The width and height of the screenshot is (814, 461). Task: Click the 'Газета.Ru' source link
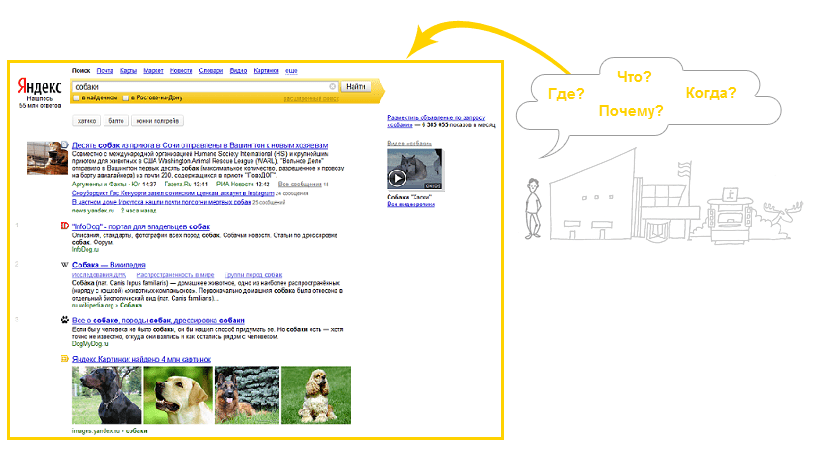coord(179,184)
